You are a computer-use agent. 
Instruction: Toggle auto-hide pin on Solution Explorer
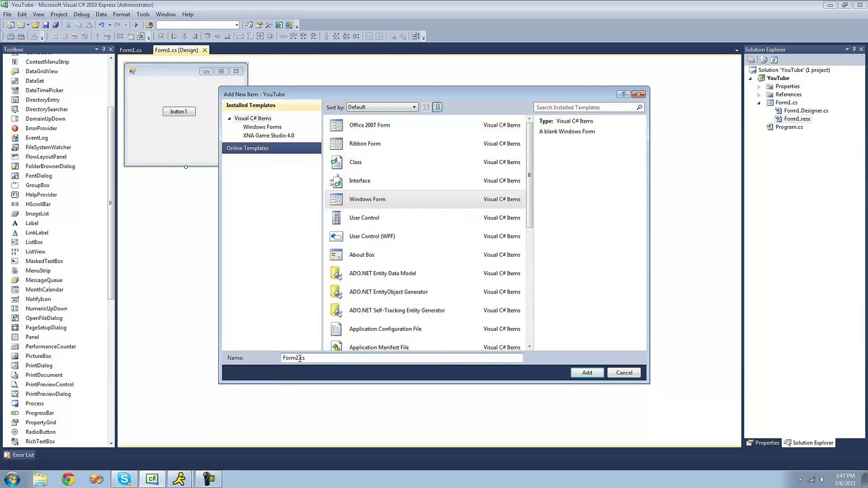(854, 49)
